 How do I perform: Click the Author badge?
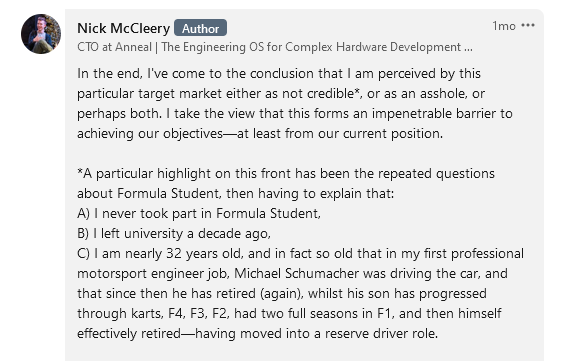coord(200,28)
